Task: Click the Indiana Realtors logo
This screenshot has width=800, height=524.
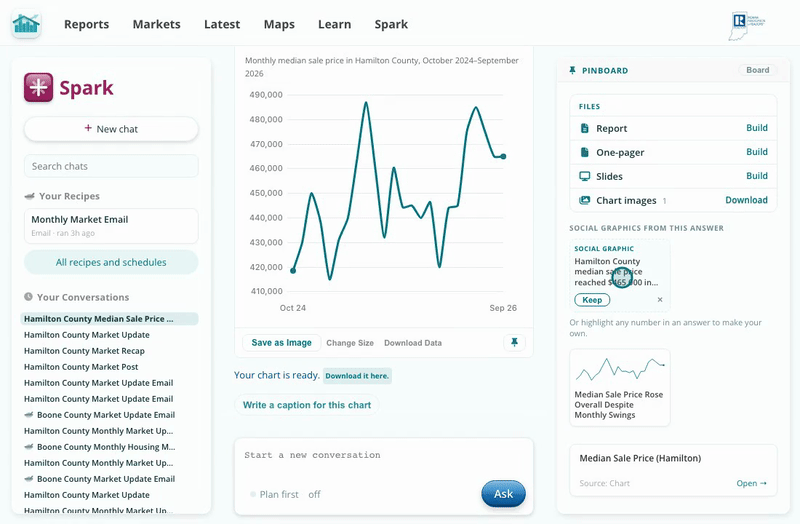Action: (746, 26)
